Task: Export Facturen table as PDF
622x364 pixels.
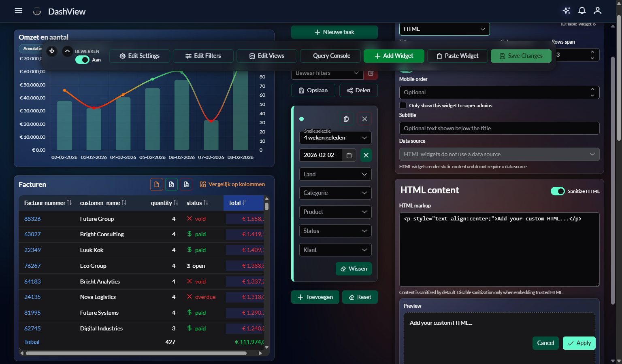Action: [x=186, y=184]
